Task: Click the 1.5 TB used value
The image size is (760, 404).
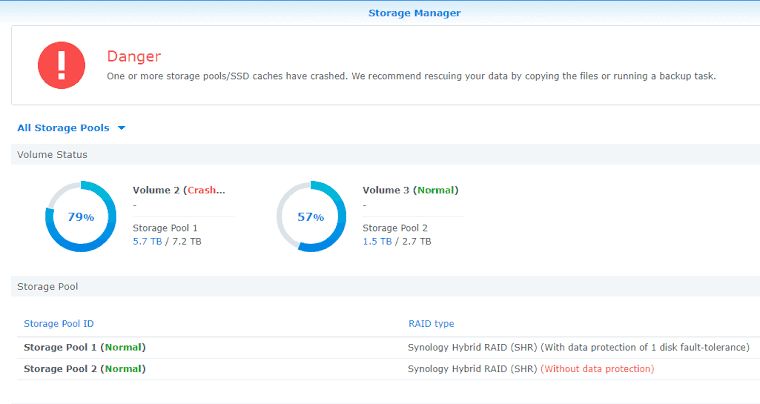Action: [x=377, y=241]
